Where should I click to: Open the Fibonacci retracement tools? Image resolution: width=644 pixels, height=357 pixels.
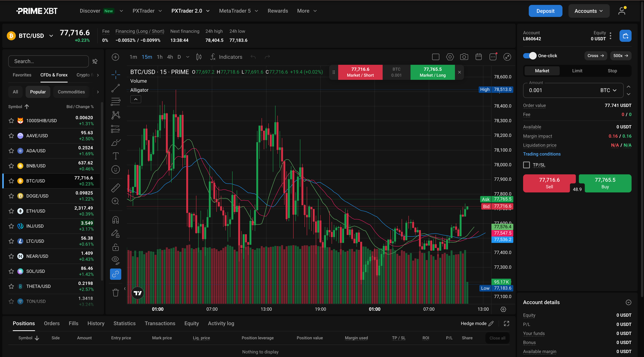[115, 101]
